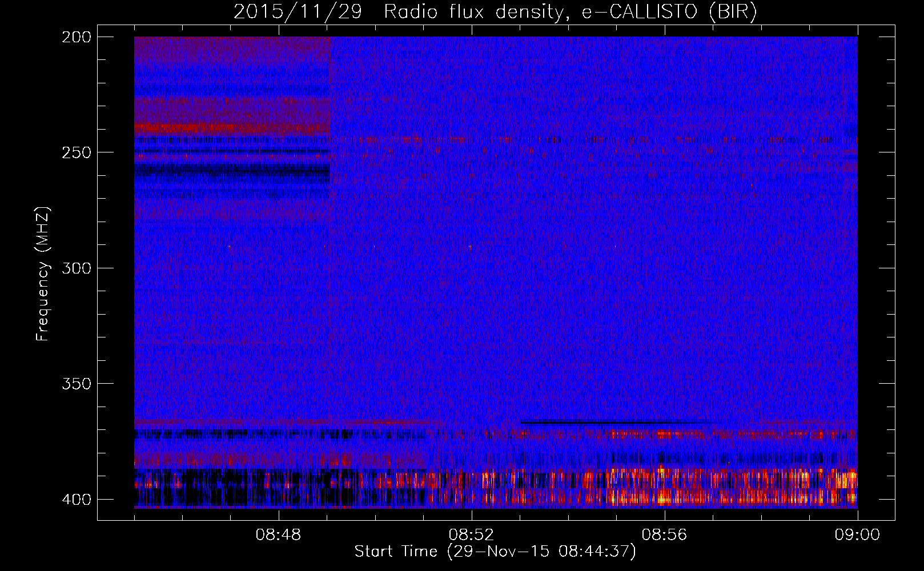Click the 09:00 time tick label

857,535
